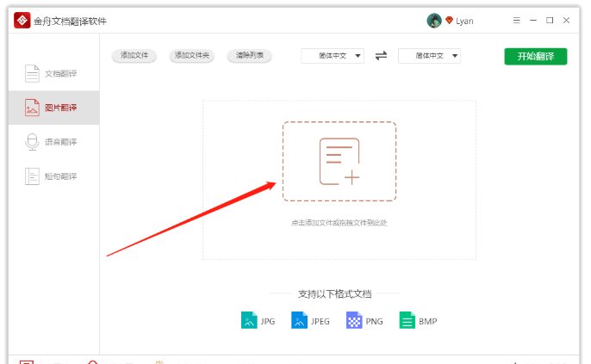
Task: Open the target language 简体中文 dropdown
Action: tap(429, 56)
